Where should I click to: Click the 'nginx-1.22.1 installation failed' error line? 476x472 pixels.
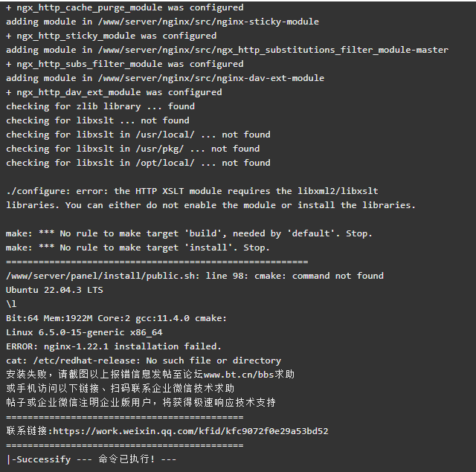114,346
